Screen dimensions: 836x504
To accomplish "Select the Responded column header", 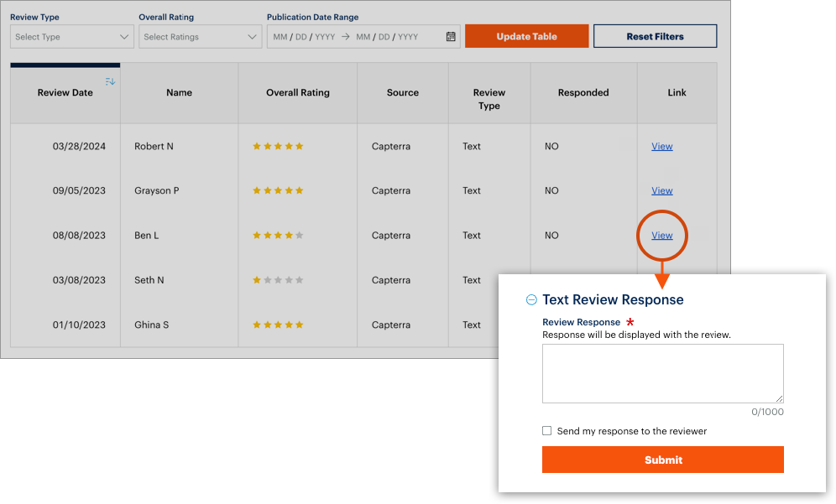I will [583, 92].
